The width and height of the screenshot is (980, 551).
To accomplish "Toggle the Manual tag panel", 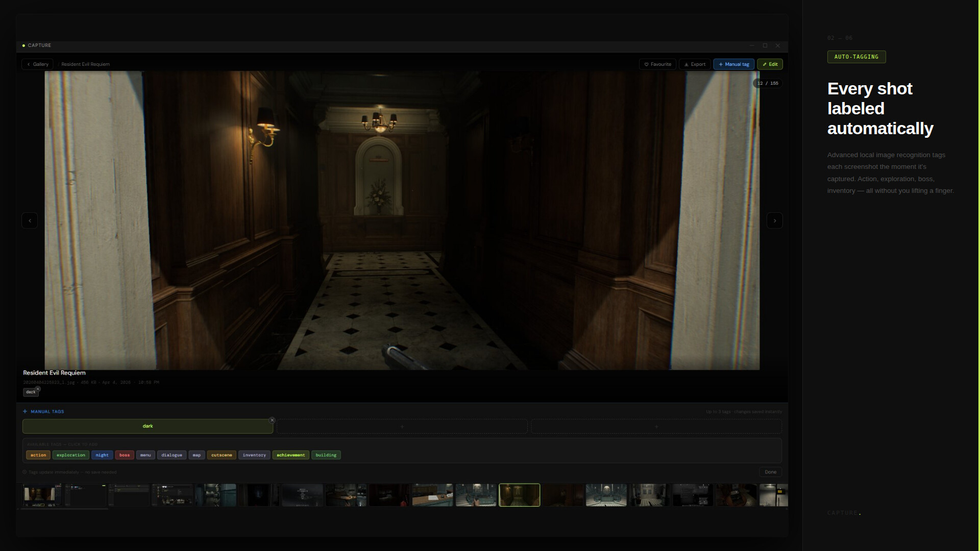I will click(x=733, y=64).
